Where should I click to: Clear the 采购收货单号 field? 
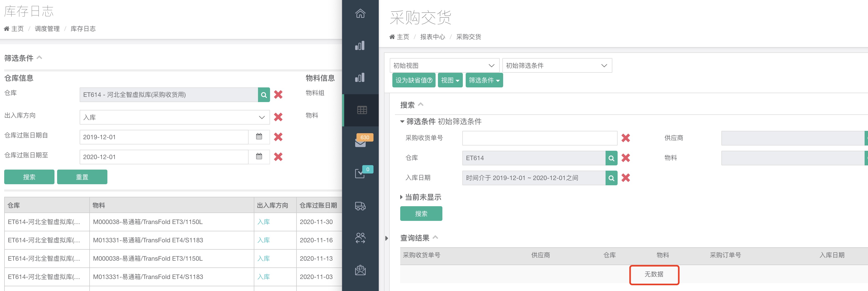pyautogui.click(x=626, y=138)
